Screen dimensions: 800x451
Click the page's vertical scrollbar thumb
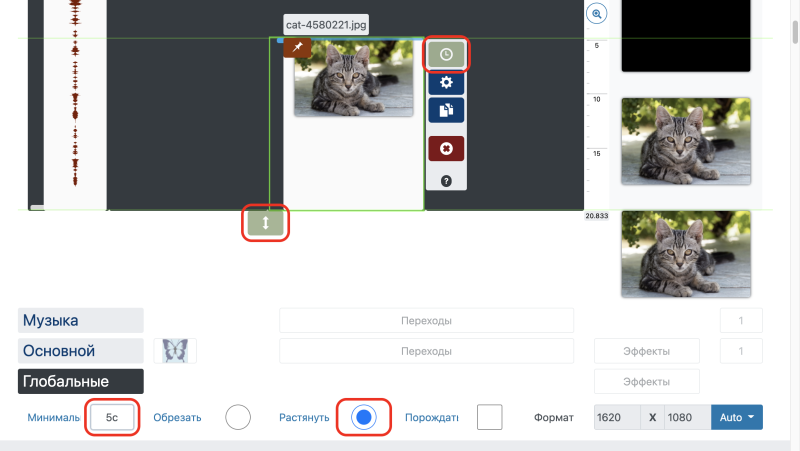(795, 32)
